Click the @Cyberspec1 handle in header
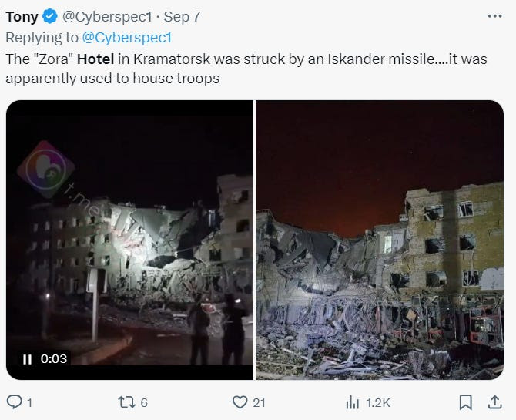 (107, 17)
